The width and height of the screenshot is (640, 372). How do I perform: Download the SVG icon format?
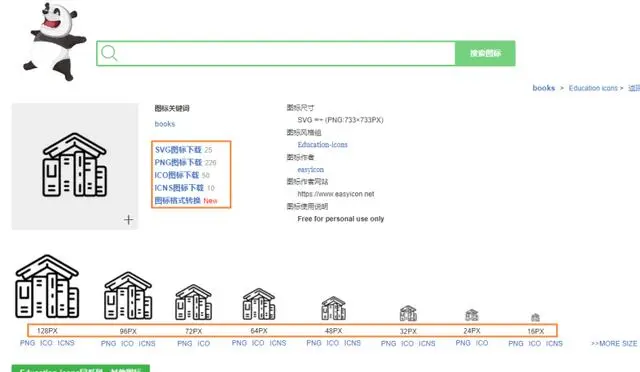pyautogui.click(x=178, y=150)
